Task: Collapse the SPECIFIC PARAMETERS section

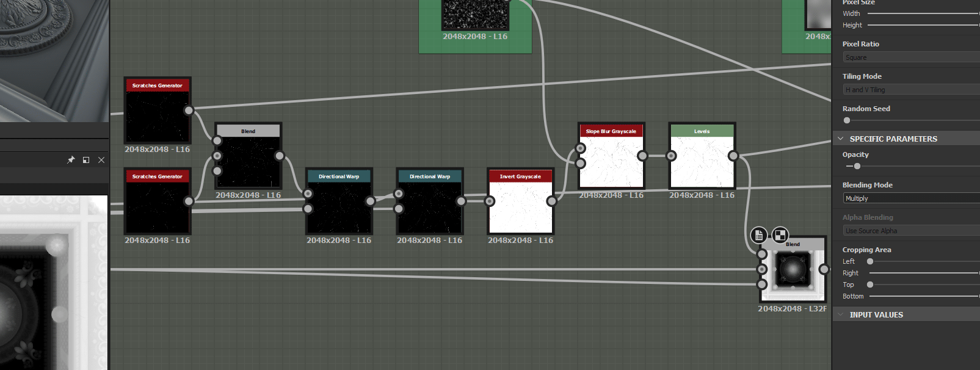Action: (841, 139)
